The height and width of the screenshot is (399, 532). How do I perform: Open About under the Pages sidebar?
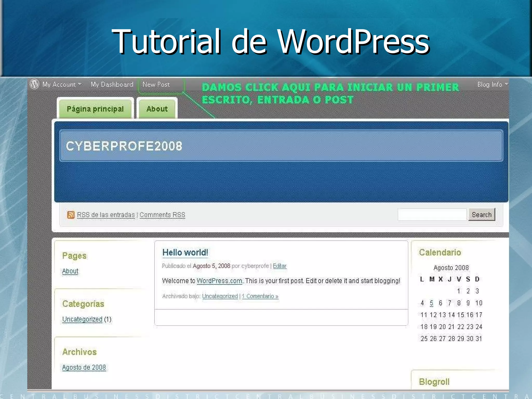pyautogui.click(x=70, y=271)
